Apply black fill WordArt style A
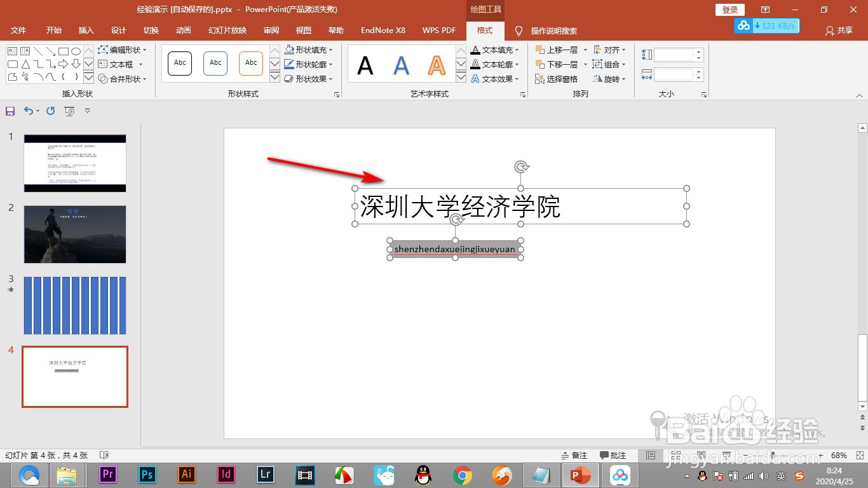This screenshot has height=488, width=868. pos(365,65)
